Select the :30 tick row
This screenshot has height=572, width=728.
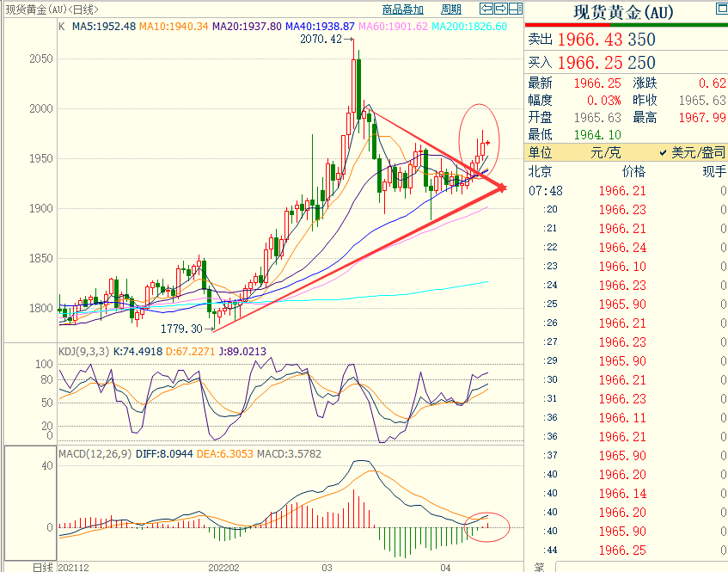[627, 380]
